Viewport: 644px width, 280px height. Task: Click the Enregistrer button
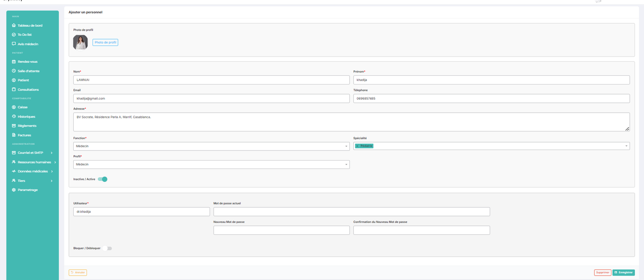(x=623, y=272)
